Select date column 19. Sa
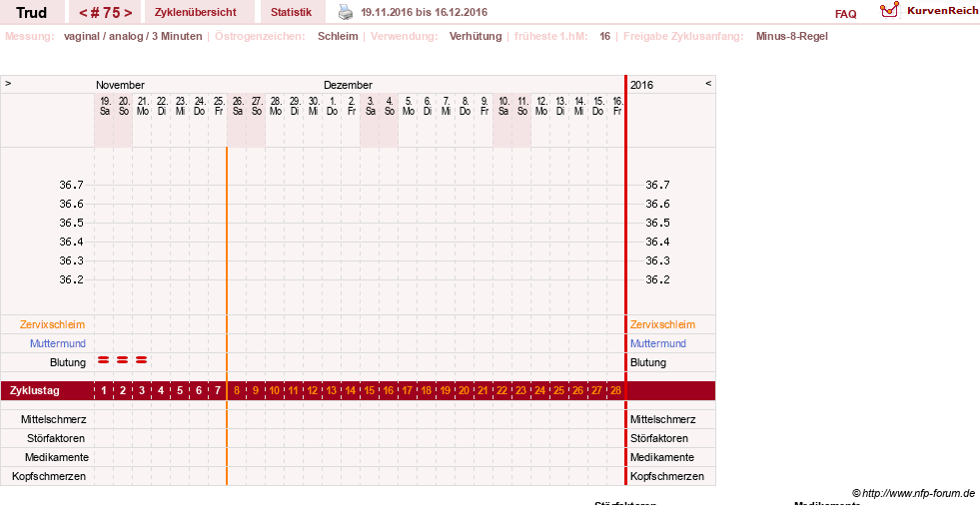 [x=105, y=106]
